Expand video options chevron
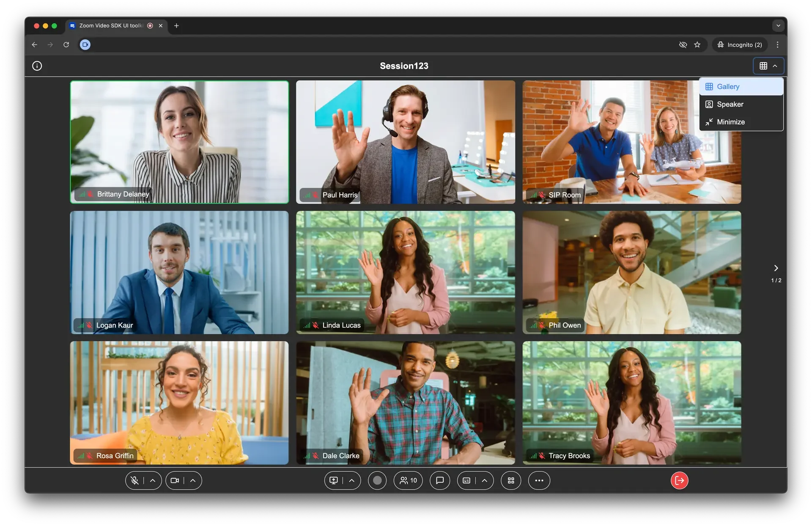812x526 pixels. pyautogui.click(x=193, y=480)
